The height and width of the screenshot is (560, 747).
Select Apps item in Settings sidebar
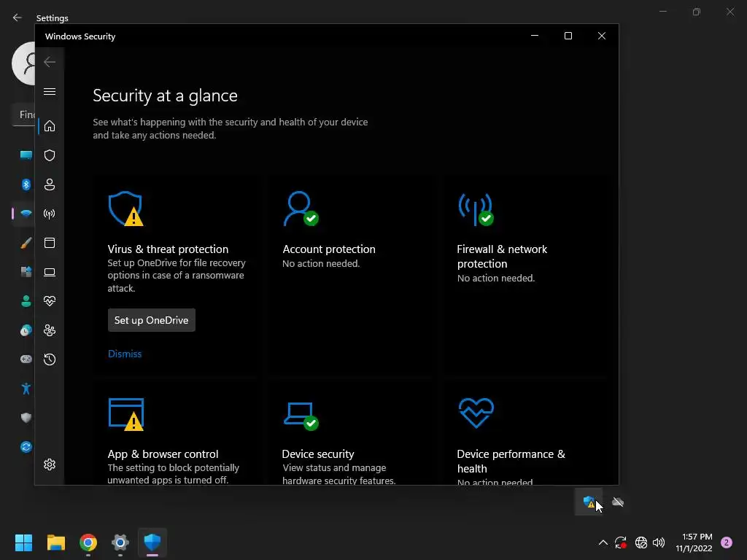click(x=26, y=272)
